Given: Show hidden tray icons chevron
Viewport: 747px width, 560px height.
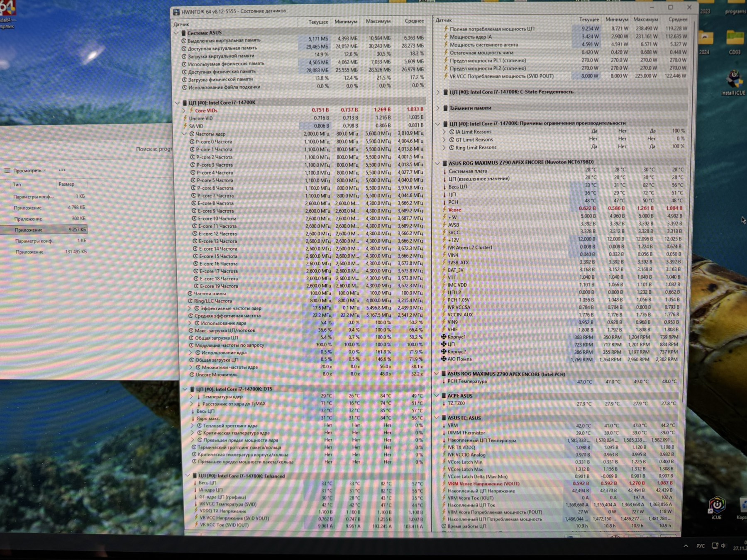Looking at the screenshot, I should point(685,546).
